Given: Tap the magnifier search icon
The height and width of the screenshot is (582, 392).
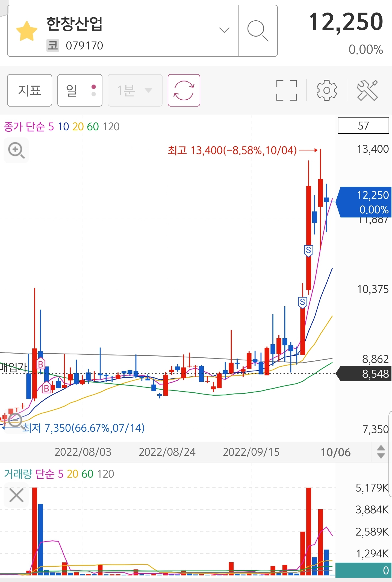Looking at the screenshot, I should point(258,31).
